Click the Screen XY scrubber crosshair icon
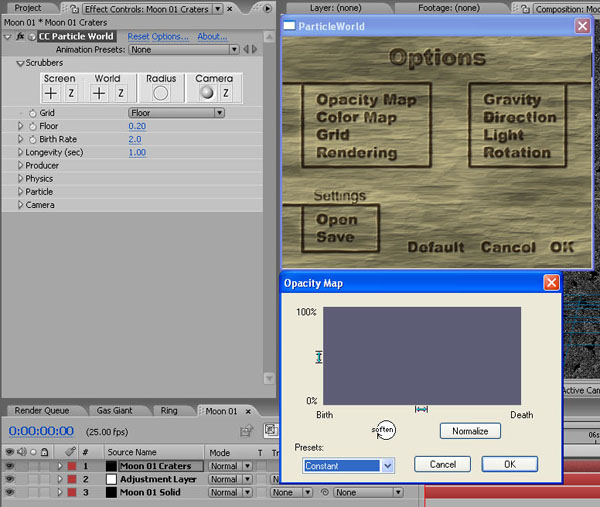 pos(52,93)
